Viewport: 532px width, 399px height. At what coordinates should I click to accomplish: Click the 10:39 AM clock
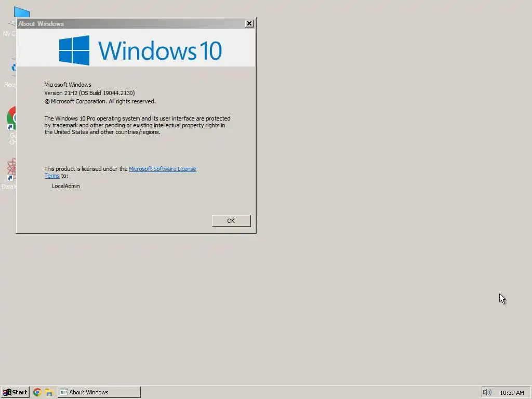click(512, 393)
